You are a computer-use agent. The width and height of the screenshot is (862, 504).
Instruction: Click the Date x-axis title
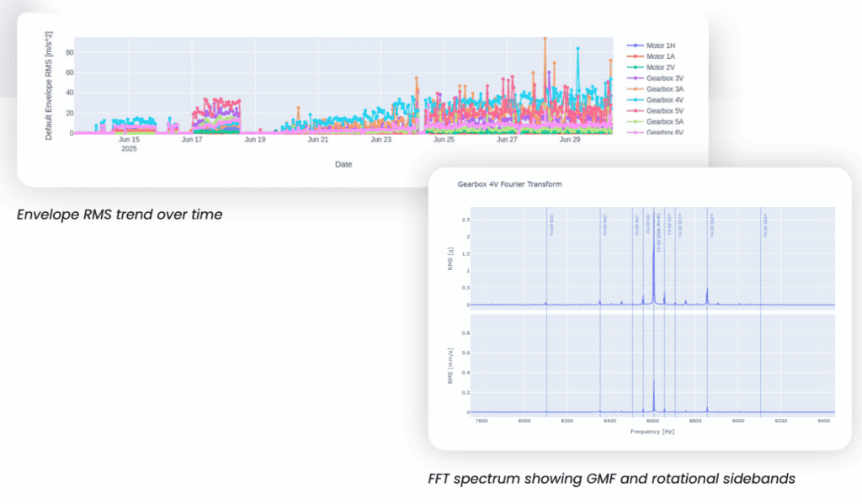(x=343, y=164)
